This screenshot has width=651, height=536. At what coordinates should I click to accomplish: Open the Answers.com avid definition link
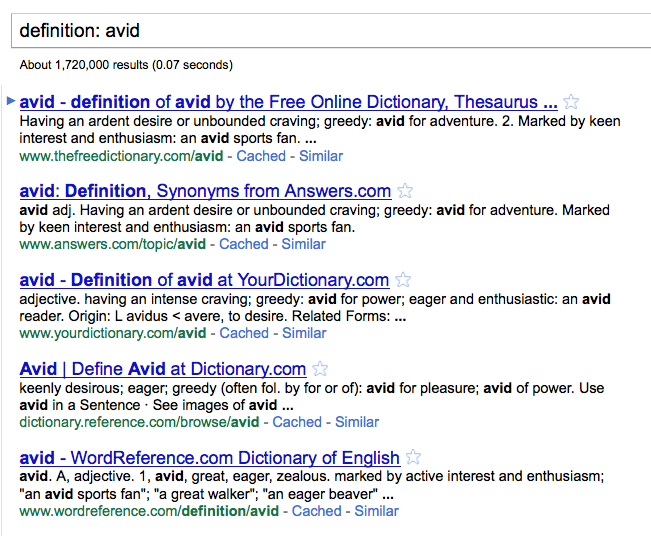[x=205, y=191]
